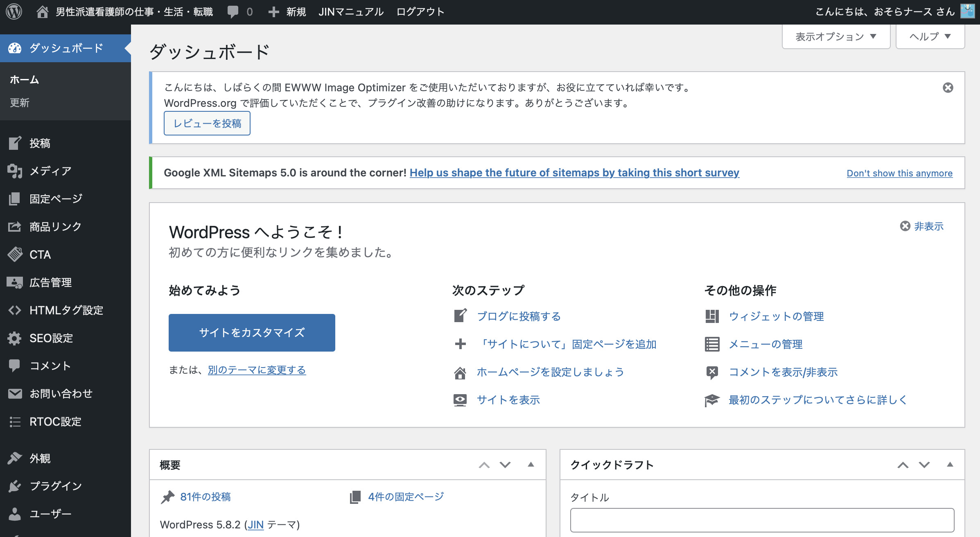Click the メニューの管理 menu icon
Screen dimensions: 980x537
pos(712,344)
